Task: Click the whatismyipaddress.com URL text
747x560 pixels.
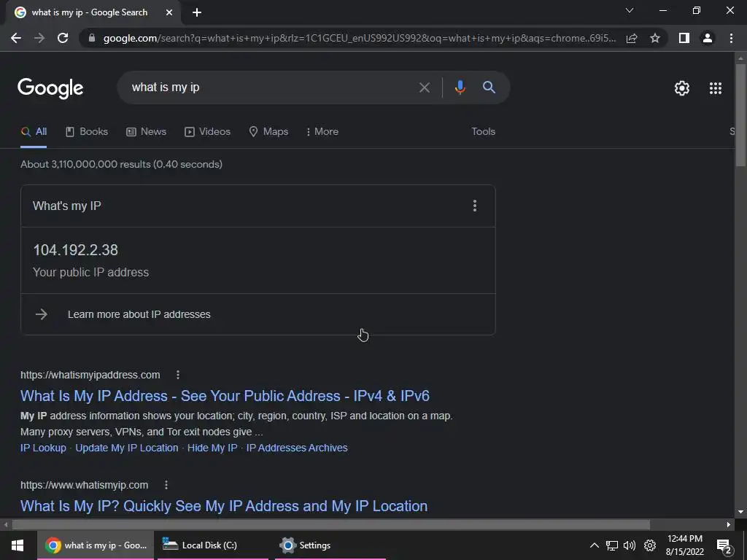Action: click(90, 376)
